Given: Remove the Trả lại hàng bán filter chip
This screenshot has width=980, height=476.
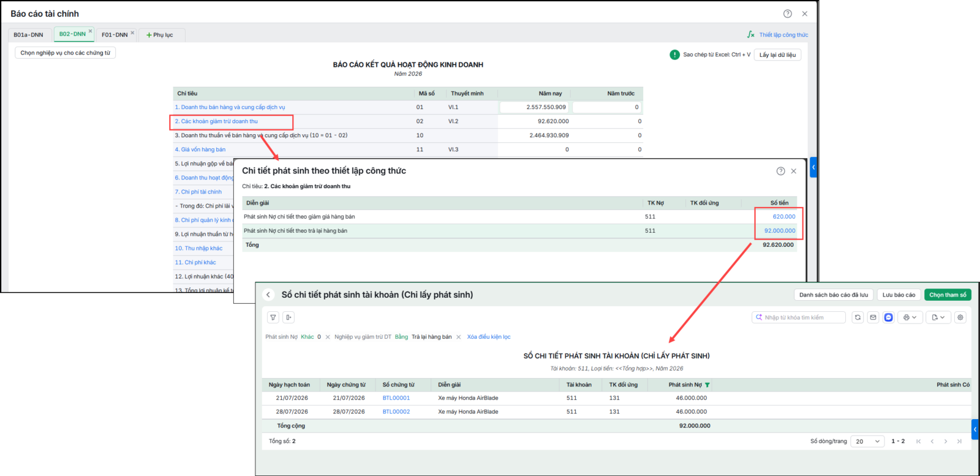Looking at the screenshot, I should click(458, 337).
